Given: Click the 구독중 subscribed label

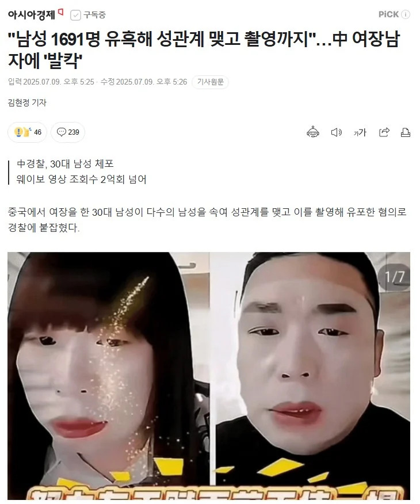Looking at the screenshot, I should [94, 15].
